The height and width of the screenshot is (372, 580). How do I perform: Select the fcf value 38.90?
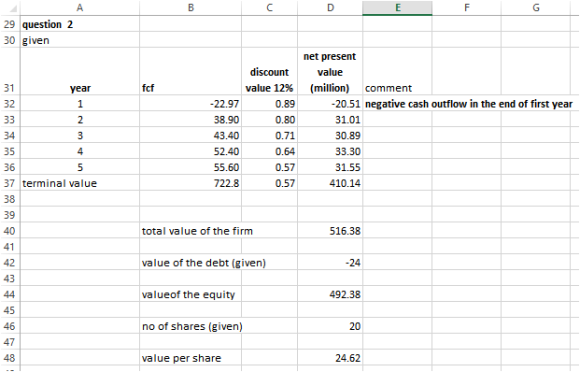[190, 119]
